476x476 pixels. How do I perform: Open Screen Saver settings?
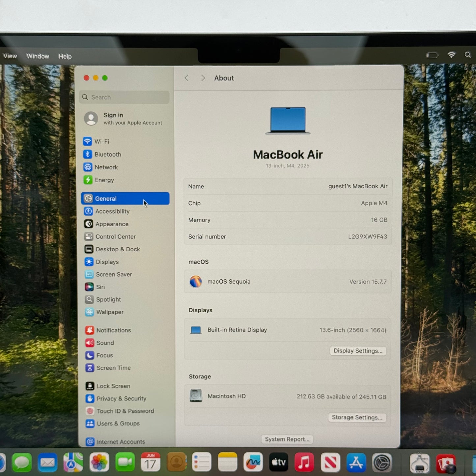(108, 274)
